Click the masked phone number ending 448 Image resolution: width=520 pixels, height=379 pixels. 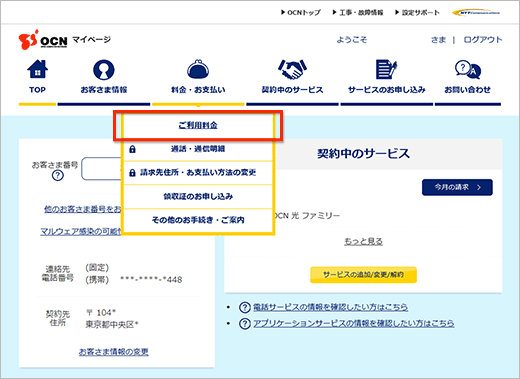tap(151, 279)
